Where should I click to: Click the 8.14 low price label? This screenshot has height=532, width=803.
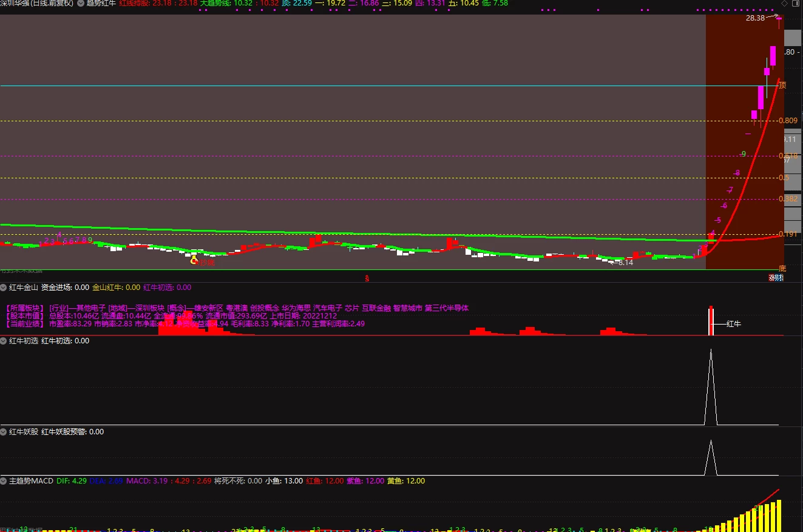[625, 263]
